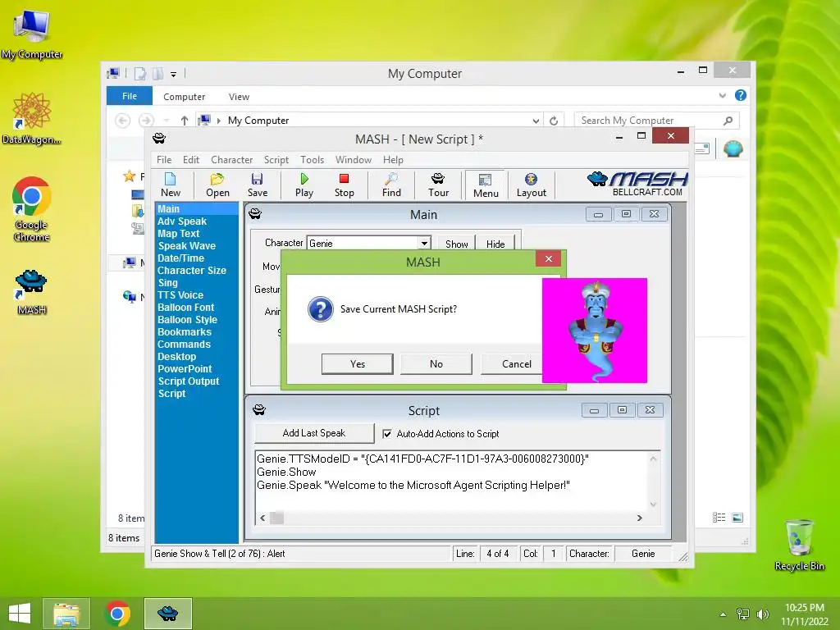Expand the My Computer ribbon chevron
The width and height of the screenshot is (840, 630).
722,95
